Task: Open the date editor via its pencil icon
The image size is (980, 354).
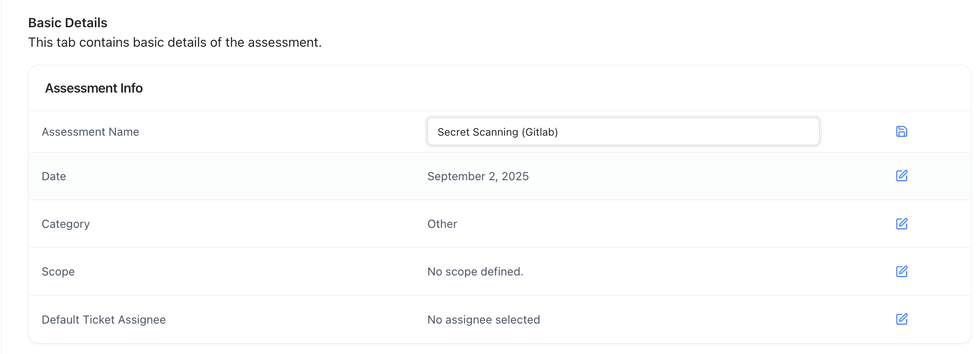Action: point(901,176)
